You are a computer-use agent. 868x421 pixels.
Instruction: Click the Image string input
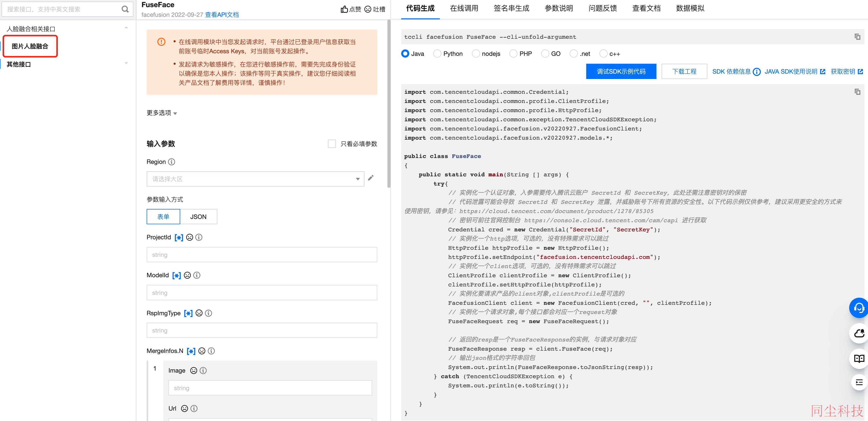(x=270, y=388)
